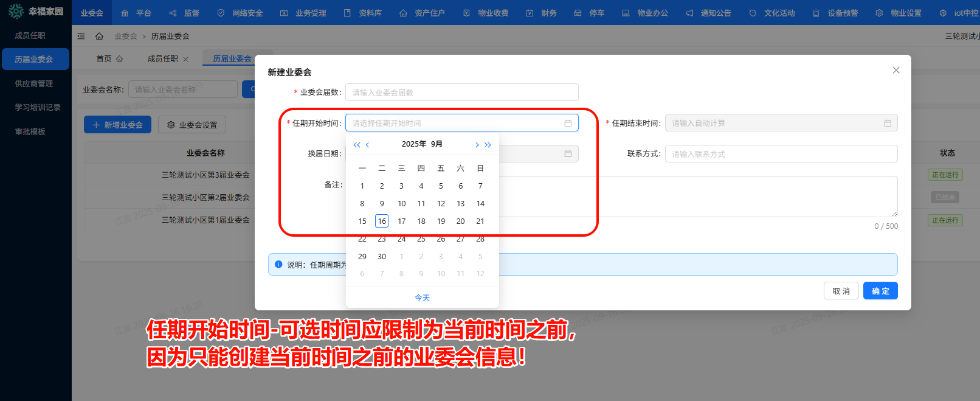
Task: Select row 三轮测试小区第3届业委会
Action: point(205,175)
